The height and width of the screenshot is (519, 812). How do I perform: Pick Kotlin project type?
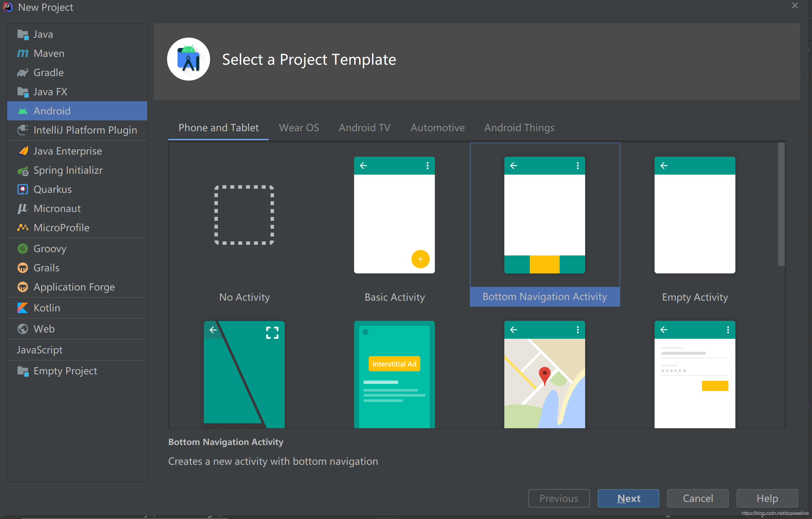[x=77, y=308]
